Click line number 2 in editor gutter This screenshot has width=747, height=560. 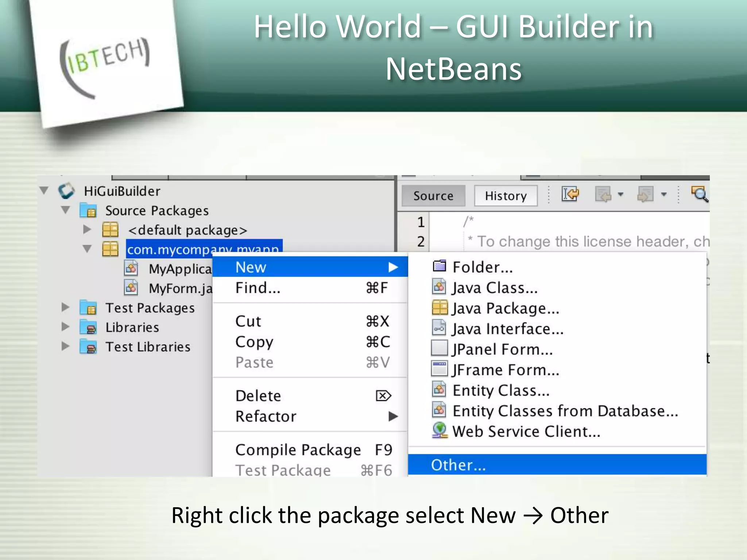[x=421, y=241]
